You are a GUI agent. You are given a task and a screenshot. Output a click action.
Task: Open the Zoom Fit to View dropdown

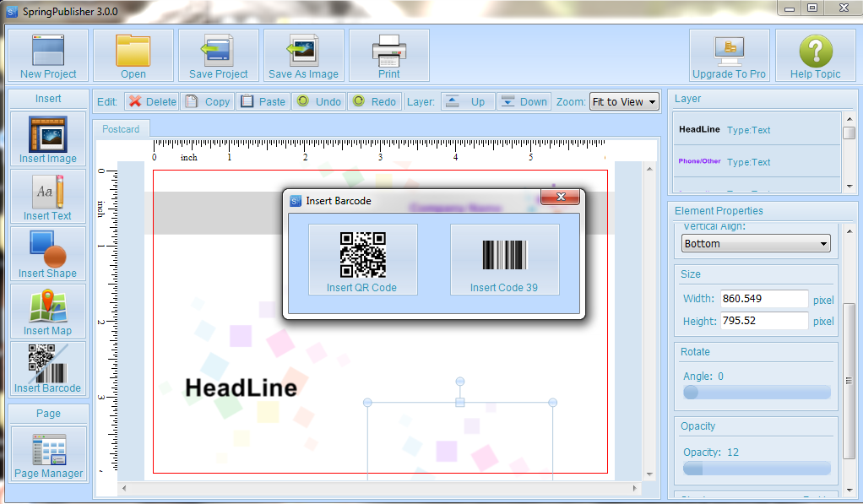(625, 102)
